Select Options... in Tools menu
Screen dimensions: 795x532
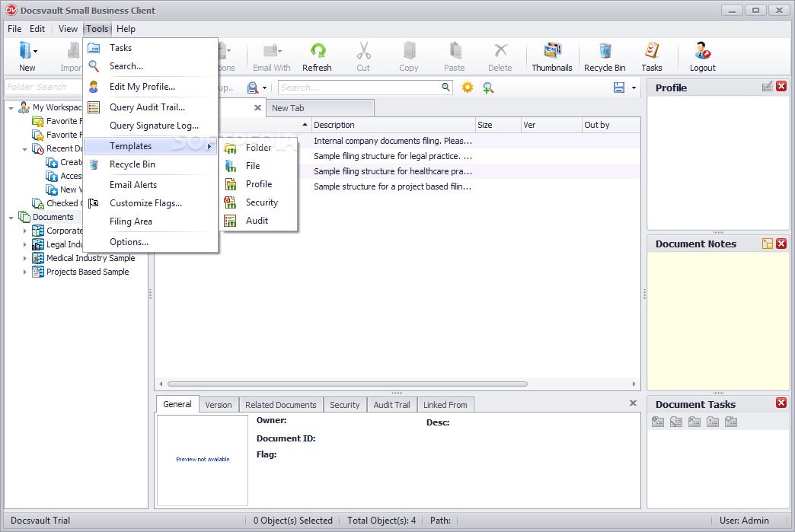click(151, 242)
